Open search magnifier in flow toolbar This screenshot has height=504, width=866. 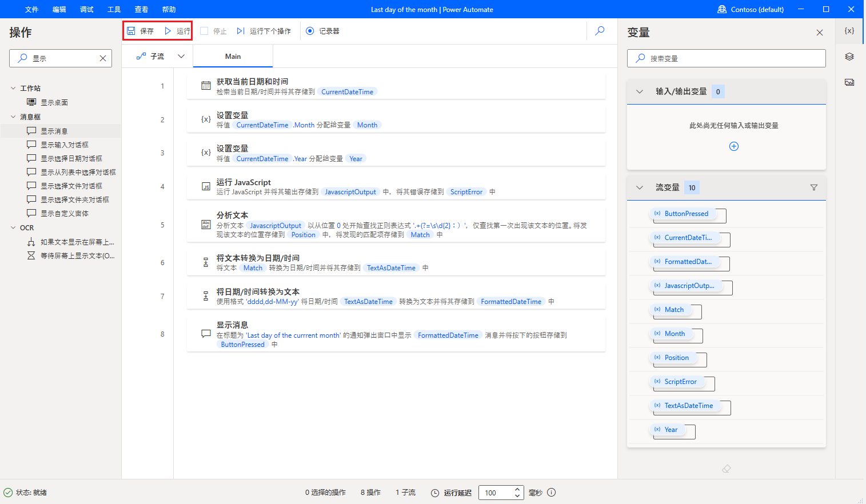[600, 31]
